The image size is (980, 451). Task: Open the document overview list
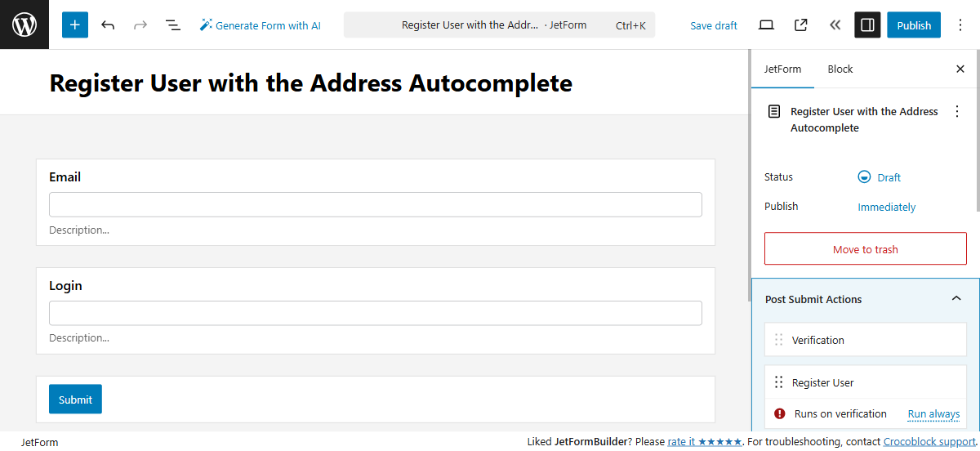click(x=173, y=25)
